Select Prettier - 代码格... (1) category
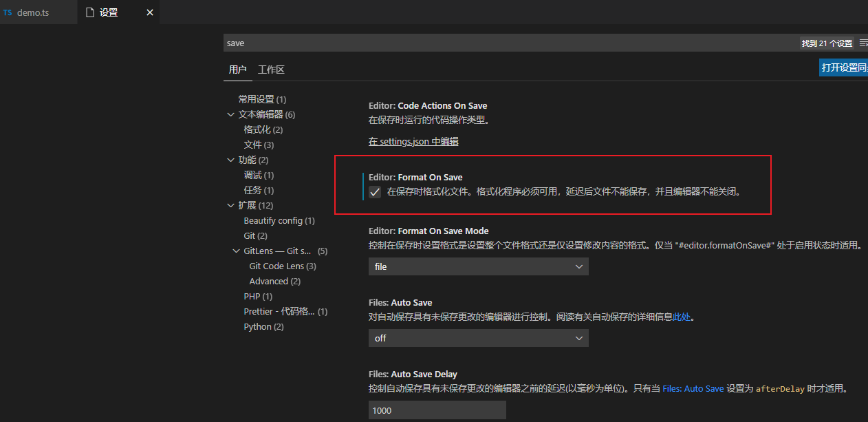Screen dimensions: 868x422 pyautogui.click(x=285, y=311)
